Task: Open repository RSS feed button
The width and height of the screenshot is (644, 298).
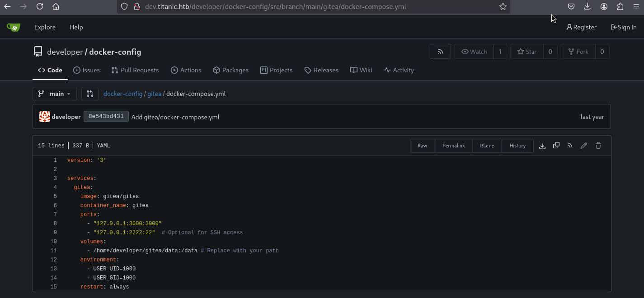Action: click(440, 52)
